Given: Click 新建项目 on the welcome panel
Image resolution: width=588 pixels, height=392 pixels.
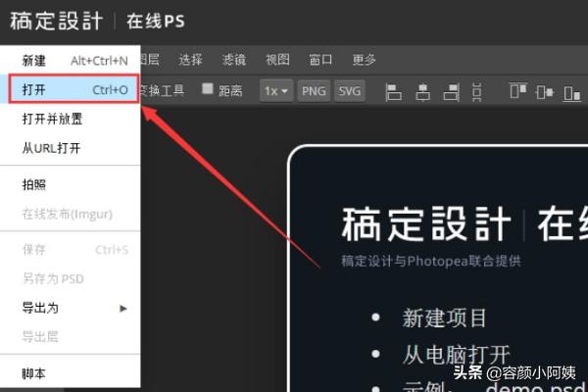Looking at the screenshot, I should click(x=444, y=318).
